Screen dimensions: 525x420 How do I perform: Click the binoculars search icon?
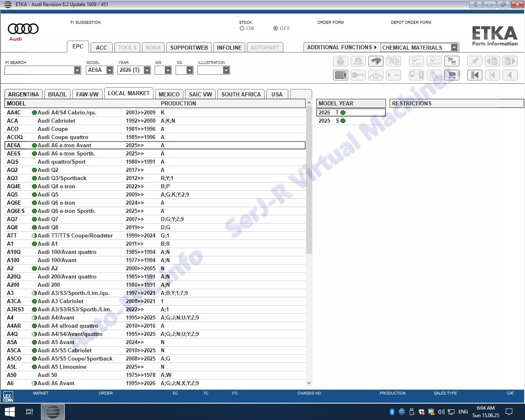376,62
